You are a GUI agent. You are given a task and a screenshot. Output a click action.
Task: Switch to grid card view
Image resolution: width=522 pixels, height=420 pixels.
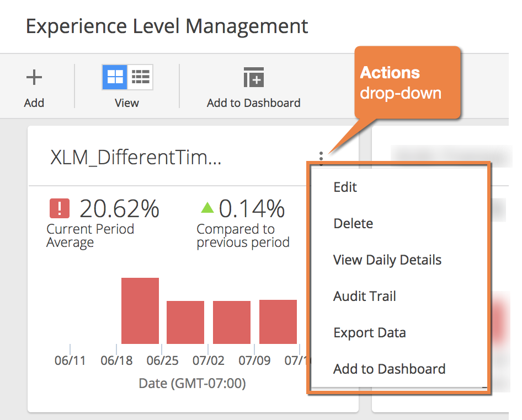click(115, 77)
